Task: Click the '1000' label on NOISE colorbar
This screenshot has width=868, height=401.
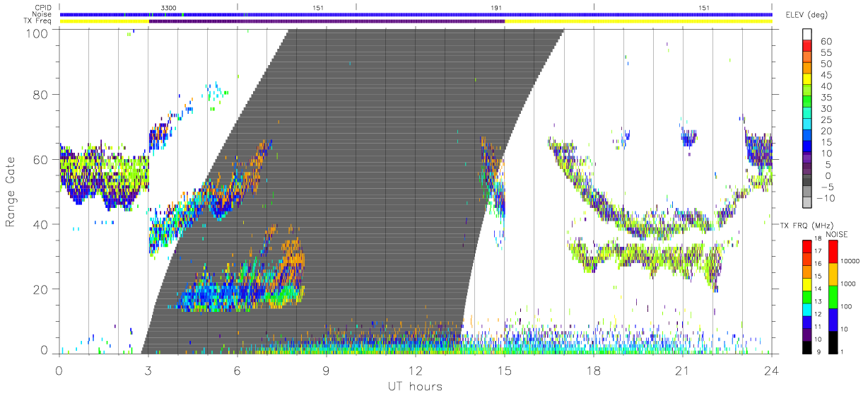Action: (x=849, y=284)
